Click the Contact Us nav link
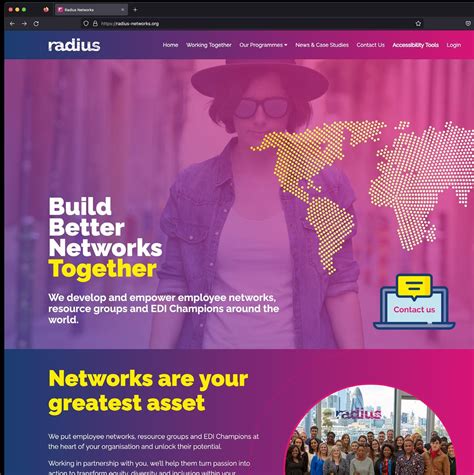The image size is (474, 475). (x=370, y=45)
